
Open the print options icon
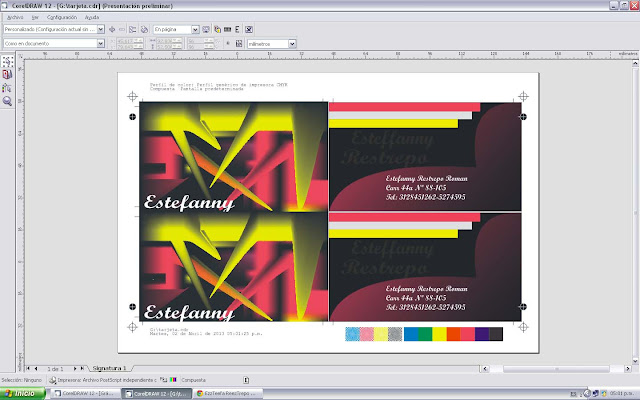point(133,29)
